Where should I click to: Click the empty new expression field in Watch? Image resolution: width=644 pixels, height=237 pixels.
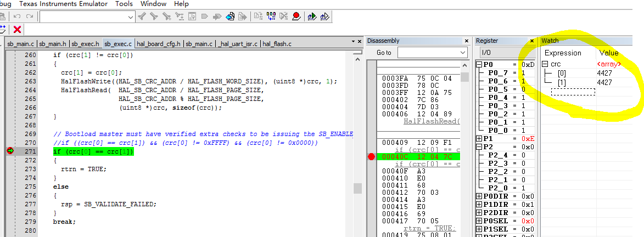573,92
